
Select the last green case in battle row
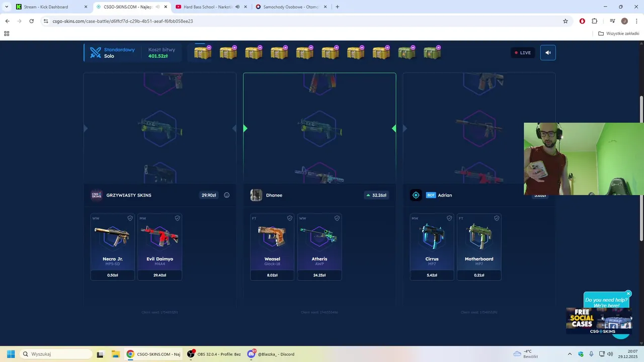pyautogui.click(x=432, y=52)
